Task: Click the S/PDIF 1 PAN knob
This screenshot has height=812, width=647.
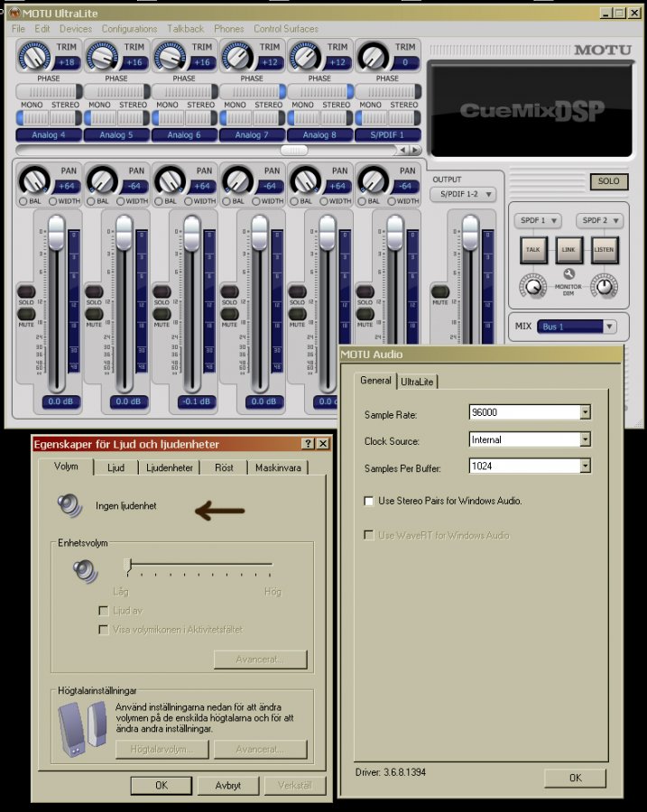Action: (x=374, y=180)
